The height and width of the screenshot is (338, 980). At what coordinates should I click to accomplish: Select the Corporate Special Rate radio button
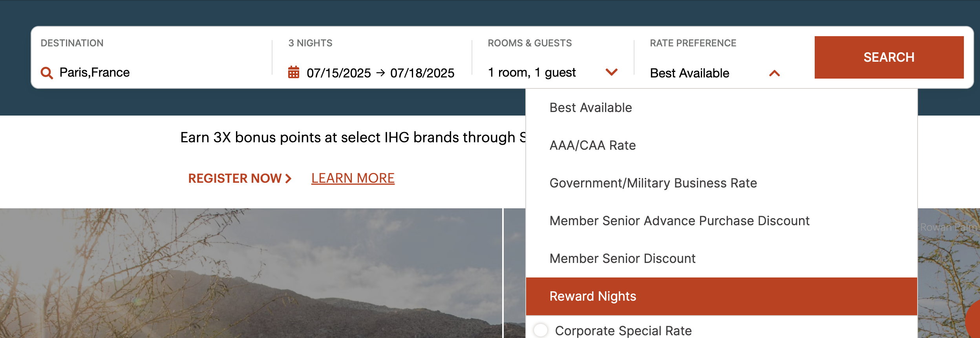point(541,331)
